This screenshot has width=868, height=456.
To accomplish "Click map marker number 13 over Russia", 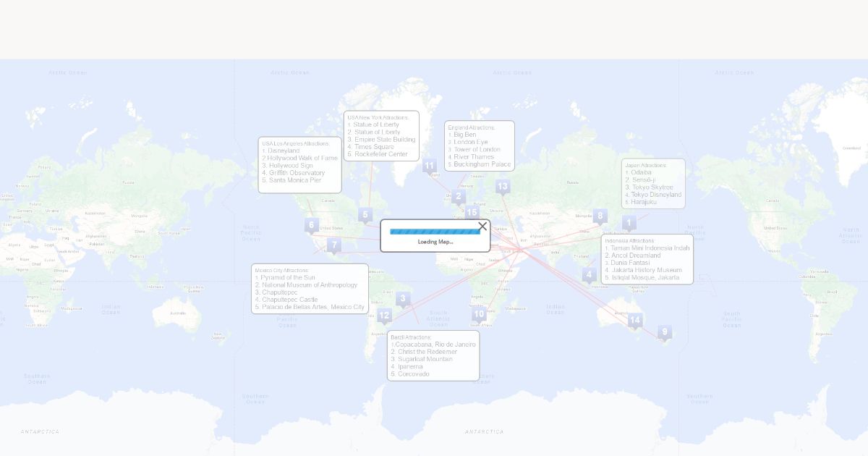I will pyautogui.click(x=503, y=187).
